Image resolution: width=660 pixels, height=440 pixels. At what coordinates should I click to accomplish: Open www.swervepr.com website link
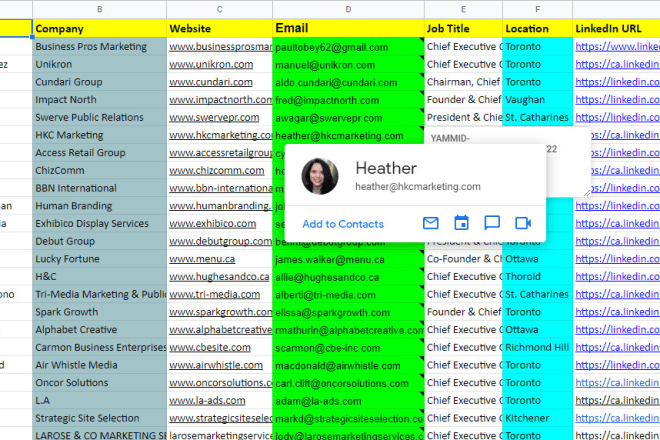pos(214,117)
